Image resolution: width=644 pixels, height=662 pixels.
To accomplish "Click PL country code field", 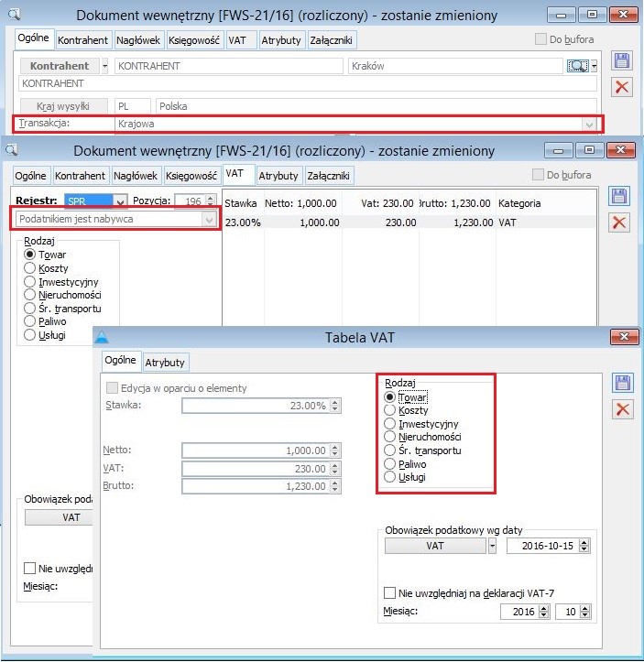I will pyautogui.click(x=132, y=106).
